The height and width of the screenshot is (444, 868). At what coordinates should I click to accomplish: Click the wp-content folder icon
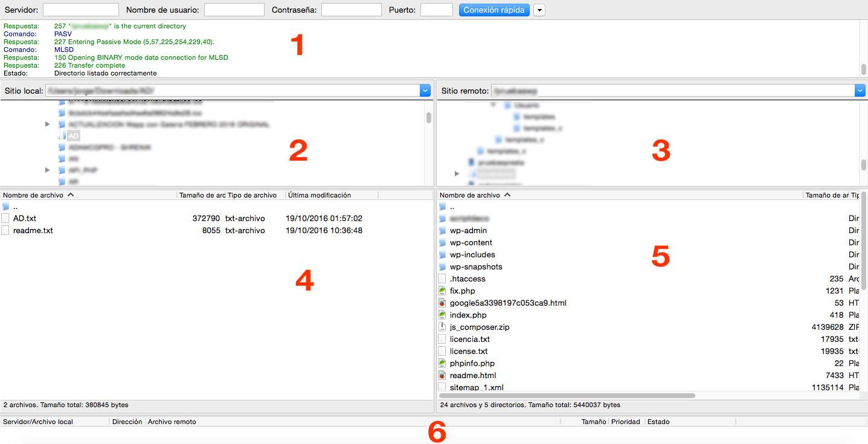coord(442,243)
